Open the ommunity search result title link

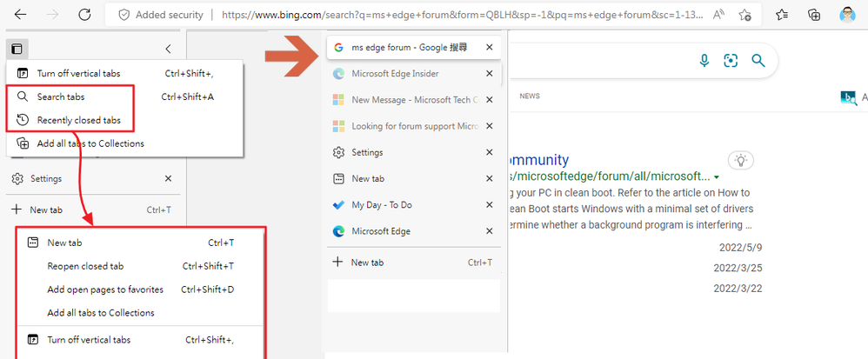(538, 161)
